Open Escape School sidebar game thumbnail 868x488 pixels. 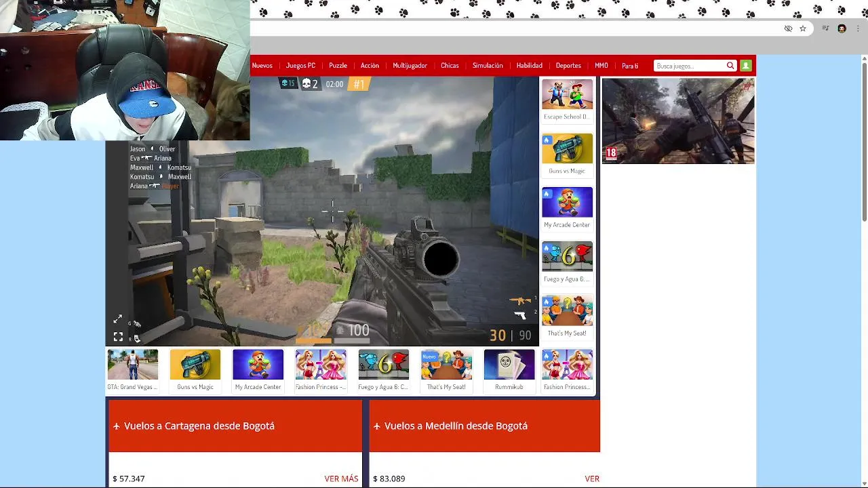(567, 94)
